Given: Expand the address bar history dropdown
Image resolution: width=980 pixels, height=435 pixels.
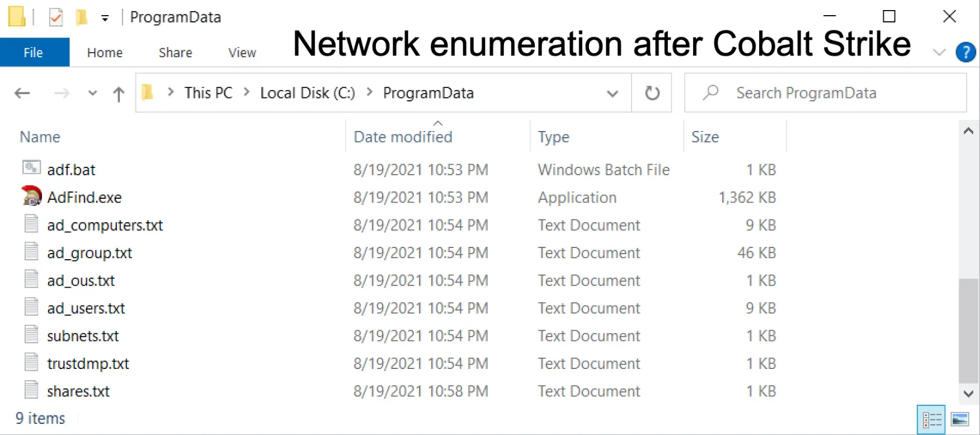Looking at the screenshot, I should 613,93.
